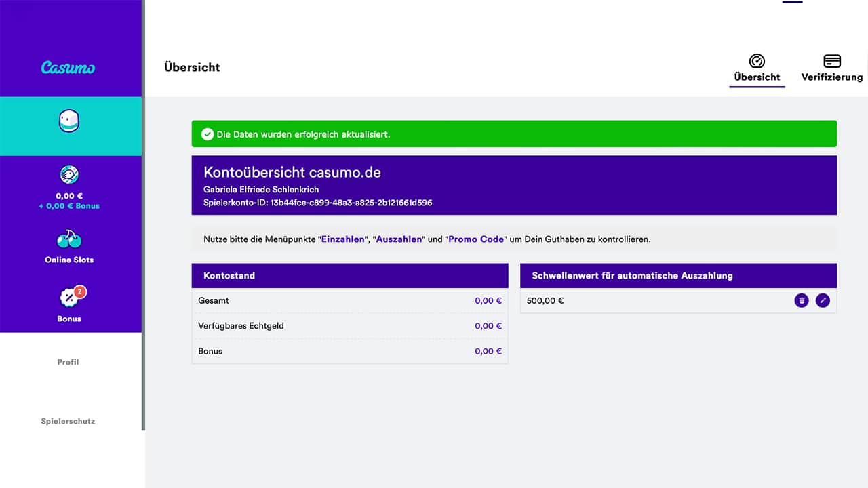Follow the Promo Code link
This screenshot has height=488, width=868.
pyautogui.click(x=476, y=239)
